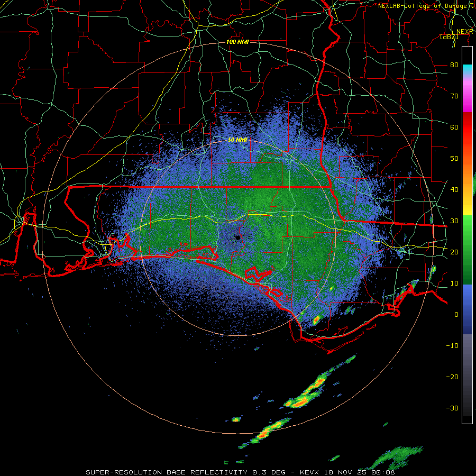Viewport: 476px width, 476px height.
Task: Click the [dBZ] units label
Action: point(449,37)
